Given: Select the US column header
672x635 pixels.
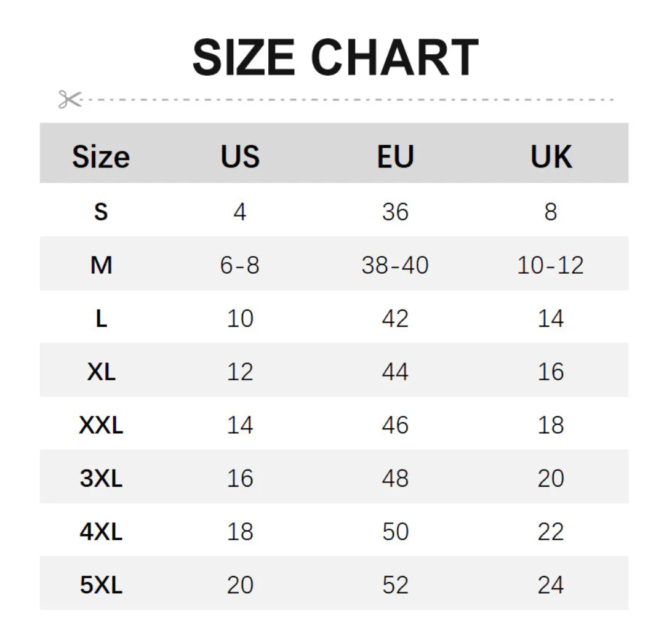Looking at the screenshot, I should pos(240,156).
